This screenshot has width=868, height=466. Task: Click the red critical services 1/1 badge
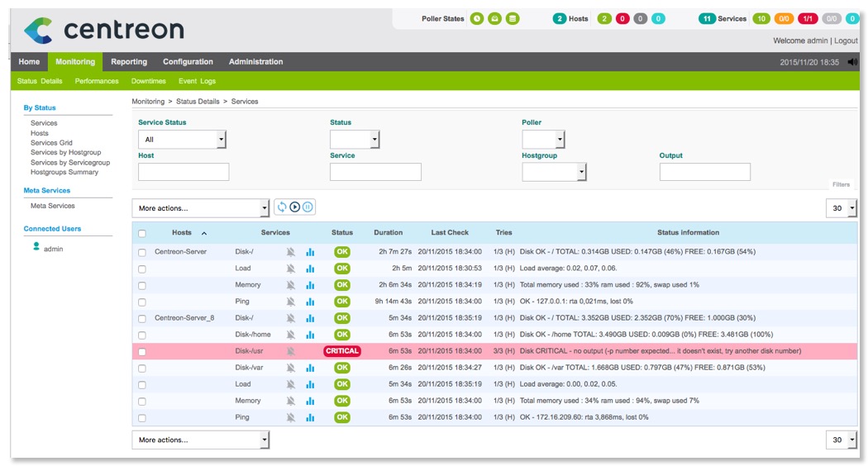(x=808, y=19)
